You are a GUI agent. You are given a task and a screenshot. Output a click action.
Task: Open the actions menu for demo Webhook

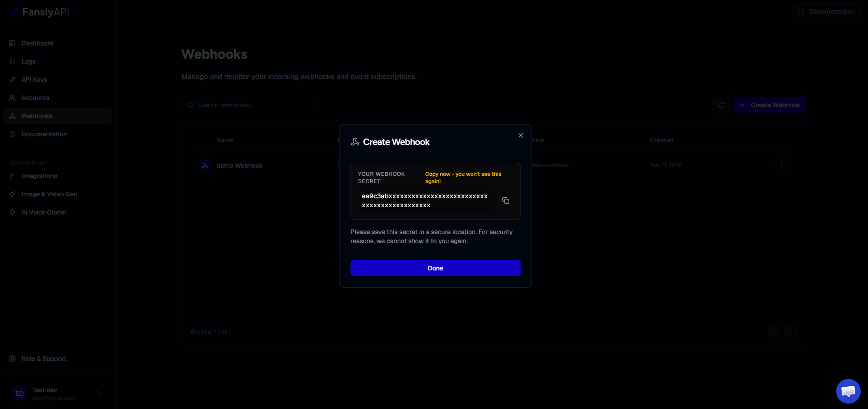781,165
